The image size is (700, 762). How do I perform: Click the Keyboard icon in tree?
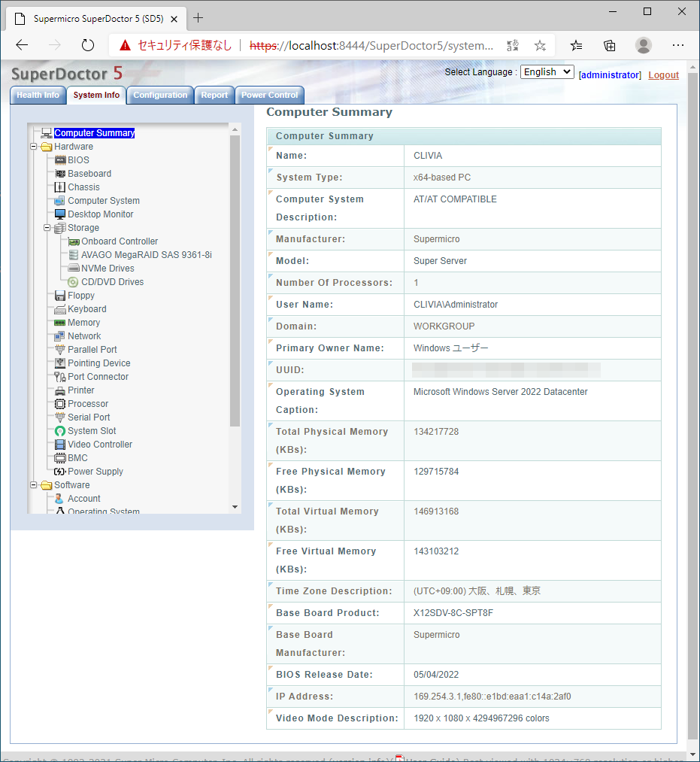click(x=60, y=309)
